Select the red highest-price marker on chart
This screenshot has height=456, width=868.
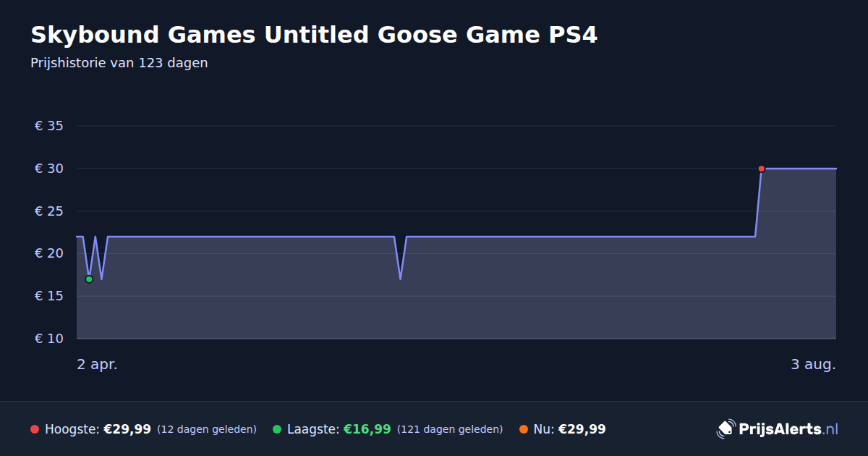[x=761, y=169]
